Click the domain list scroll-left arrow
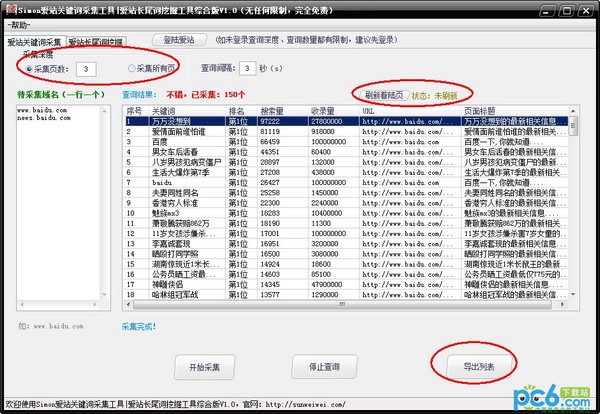The image size is (600, 414). tap(21, 305)
